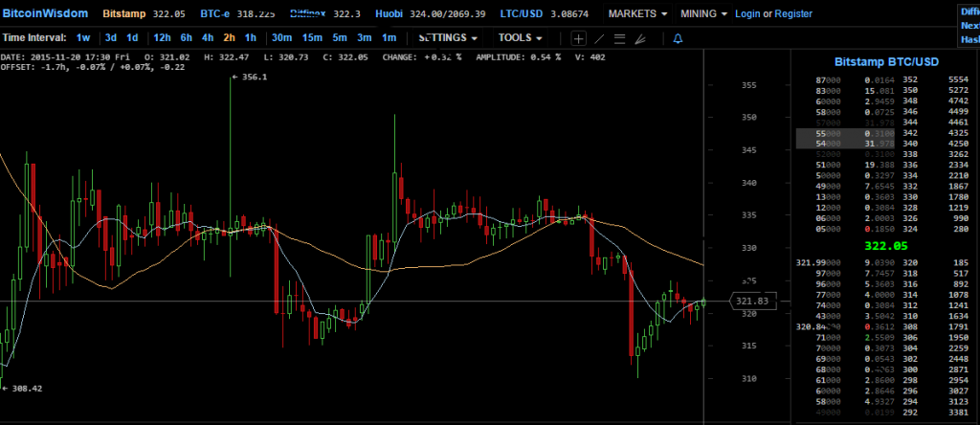Set time interval to 6h
980x425 pixels.
click(187, 38)
